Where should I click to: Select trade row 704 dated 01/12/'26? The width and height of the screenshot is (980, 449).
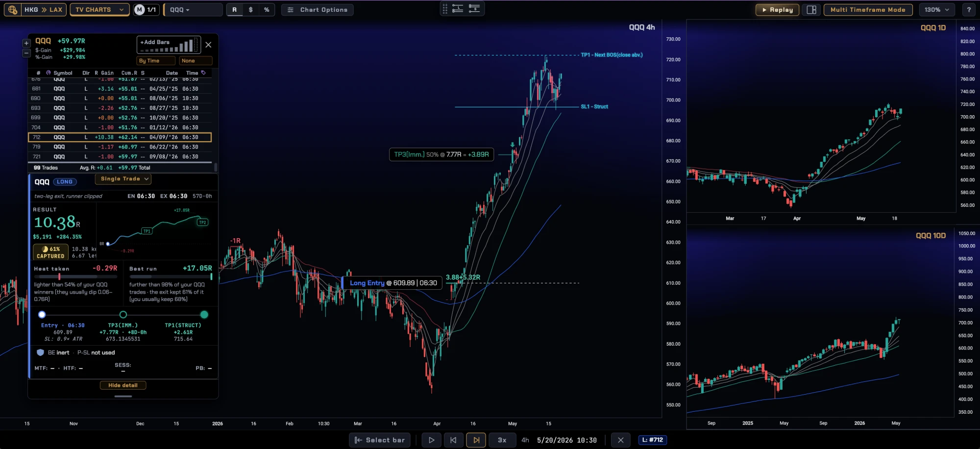pyautogui.click(x=120, y=127)
